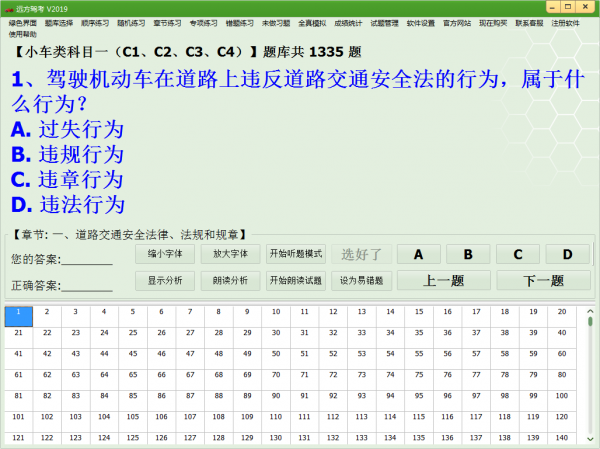Jump to question 47 in grid
This screenshot has width=600, height=449.
190,358
